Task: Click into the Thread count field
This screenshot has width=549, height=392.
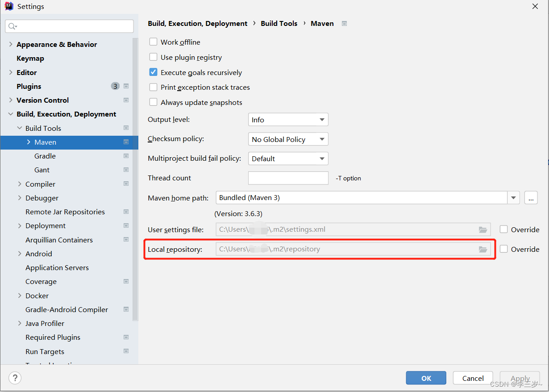Action: 288,178
